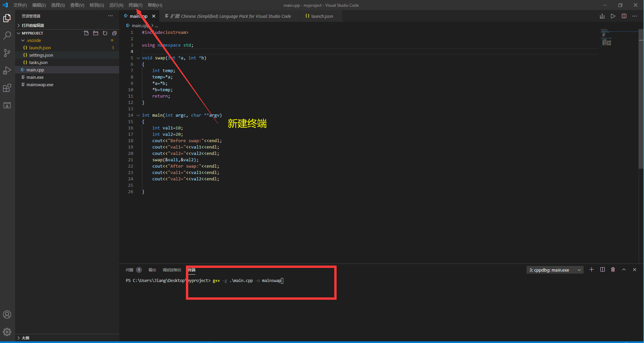This screenshot has width=644, height=343.
Task: Select the Source Control icon
Action: tap(7, 53)
